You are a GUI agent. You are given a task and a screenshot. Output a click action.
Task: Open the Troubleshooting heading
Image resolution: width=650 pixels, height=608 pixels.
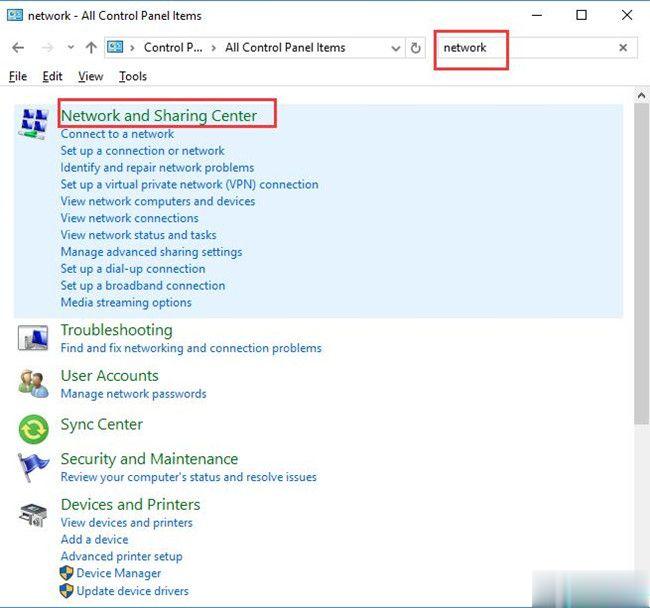[116, 330]
